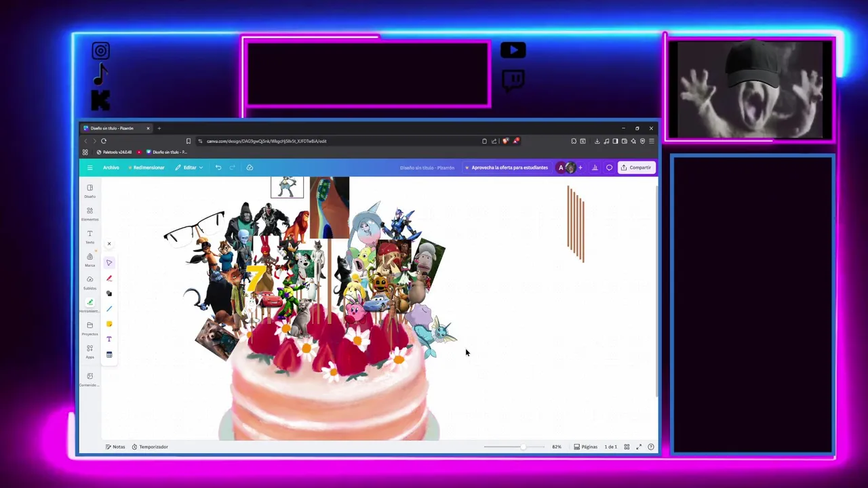The width and height of the screenshot is (868, 488).
Task: Open the Páginas pages view
Action: pos(585,447)
